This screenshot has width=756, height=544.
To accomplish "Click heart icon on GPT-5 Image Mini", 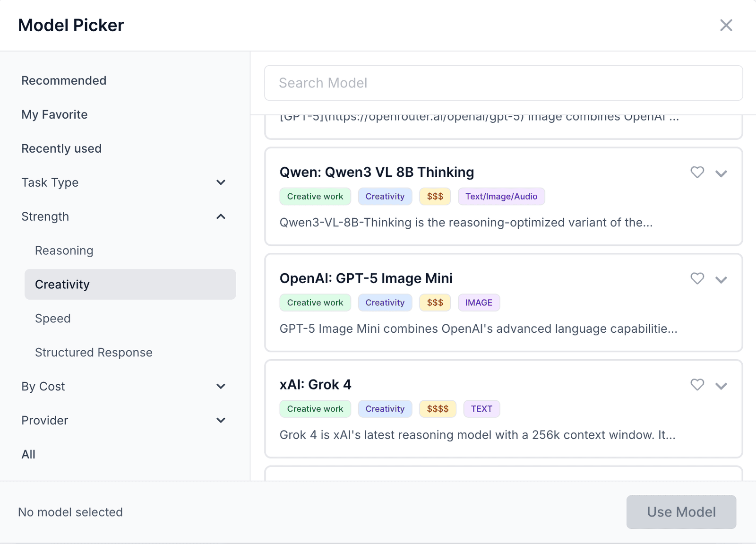I will pos(697,279).
